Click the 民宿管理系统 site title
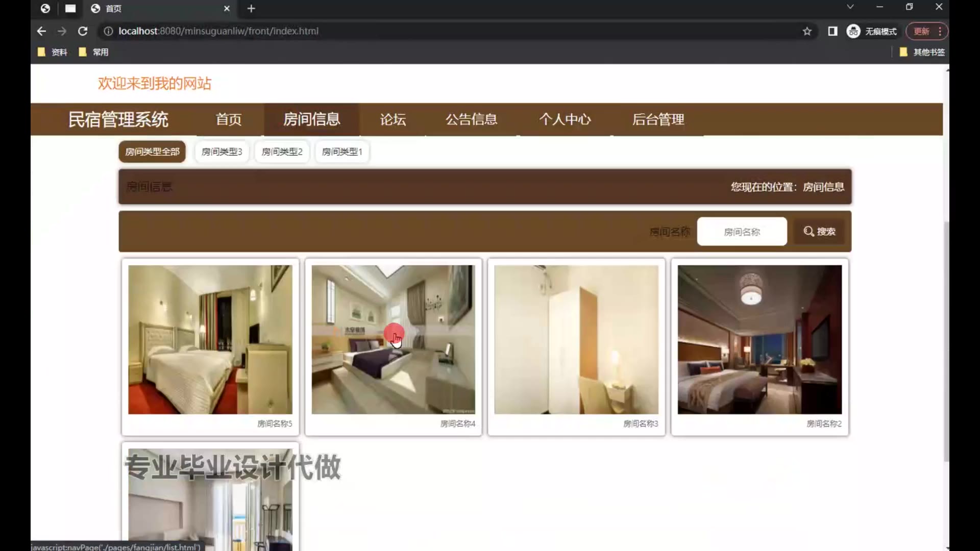Viewport: 980px width, 551px height. (x=118, y=119)
